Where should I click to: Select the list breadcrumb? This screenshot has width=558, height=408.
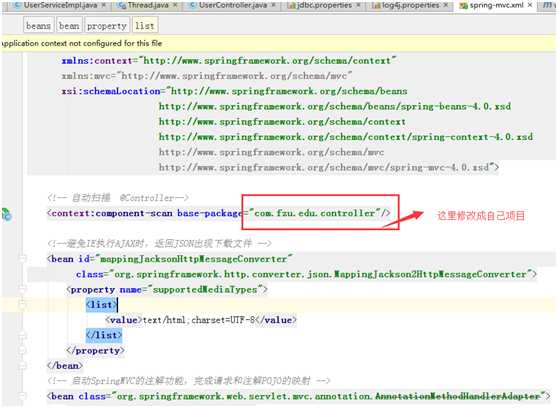[x=145, y=26]
